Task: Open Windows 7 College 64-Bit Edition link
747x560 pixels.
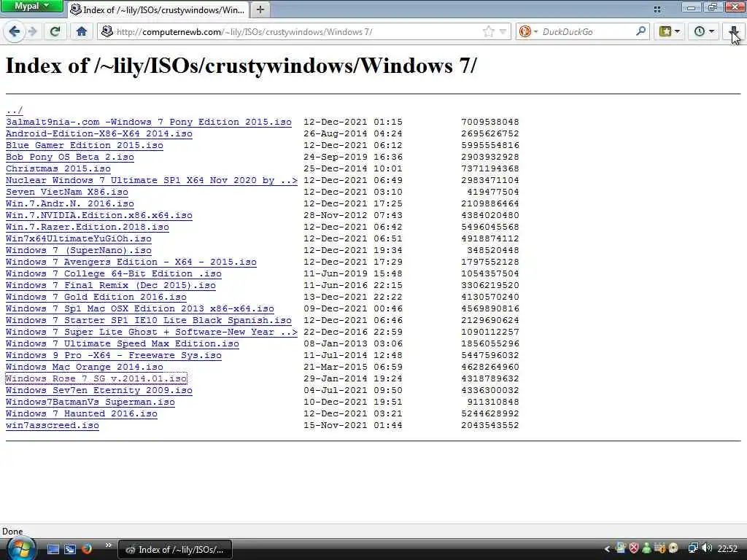Action: coord(114,274)
